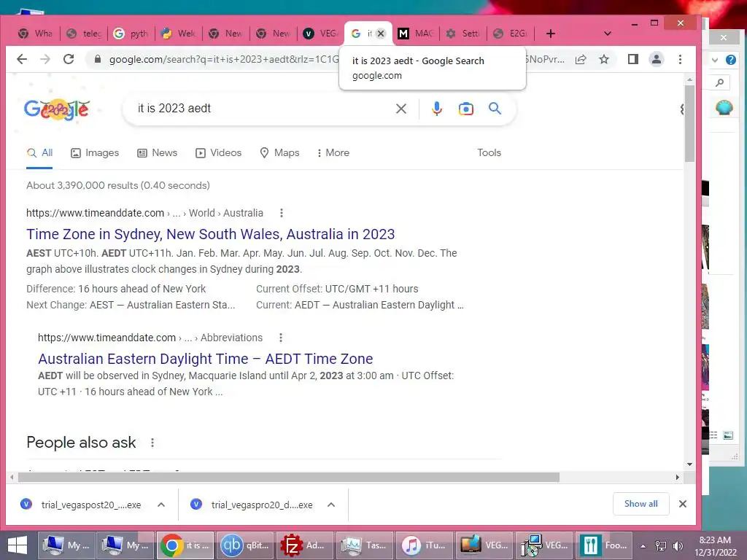Open the Tools search options
747x560 pixels.
click(489, 153)
